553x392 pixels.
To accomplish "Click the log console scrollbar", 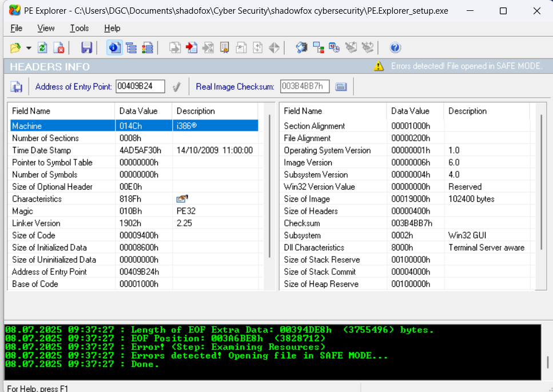I will tap(547, 362).
